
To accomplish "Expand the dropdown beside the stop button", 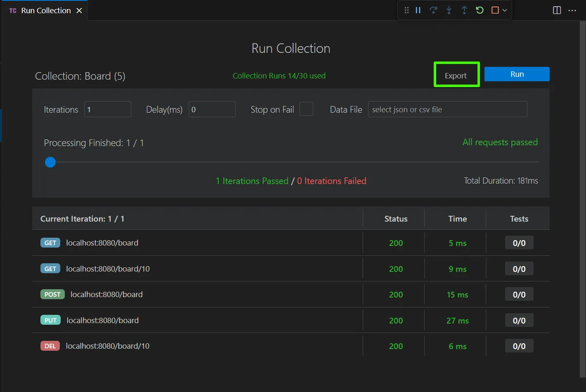I will [505, 10].
